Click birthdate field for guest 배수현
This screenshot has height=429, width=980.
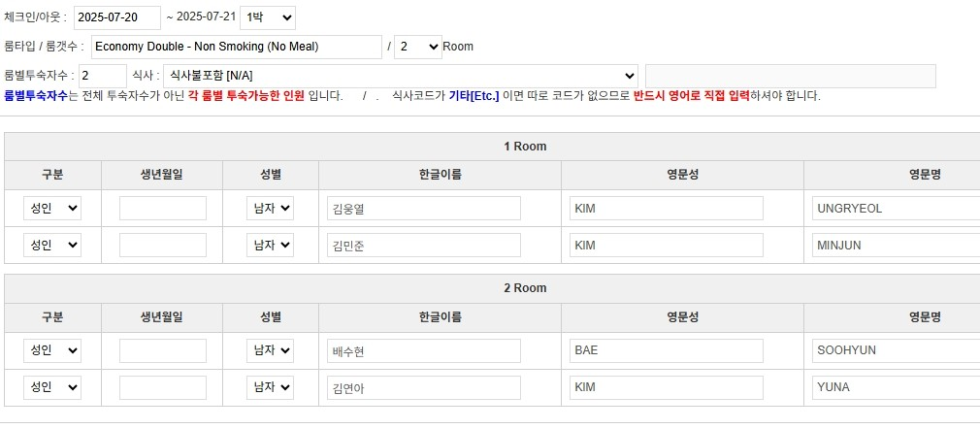162,350
